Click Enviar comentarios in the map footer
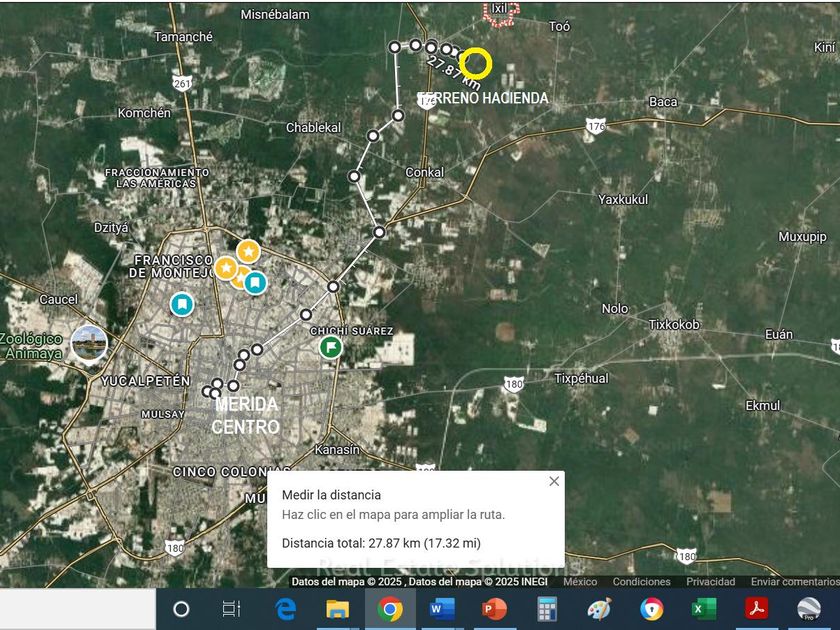This screenshot has width=840, height=630. [x=795, y=582]
